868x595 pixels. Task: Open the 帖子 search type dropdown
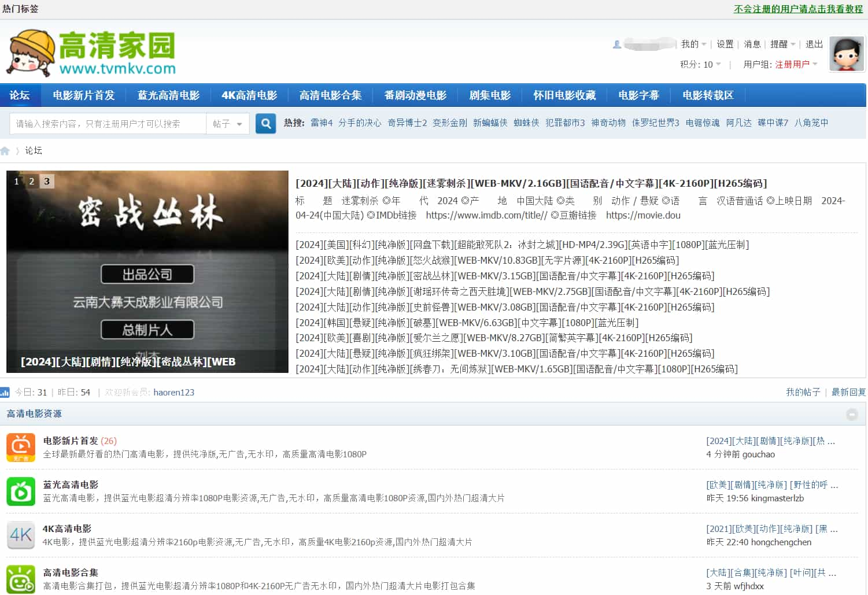click(228, 124)
